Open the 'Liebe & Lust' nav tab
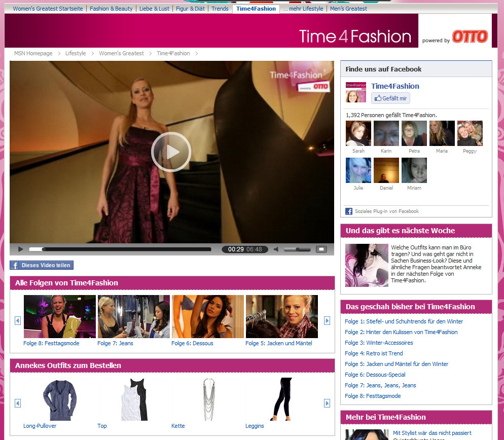Screen dimensions: 504x440 [x=154, y=9]
